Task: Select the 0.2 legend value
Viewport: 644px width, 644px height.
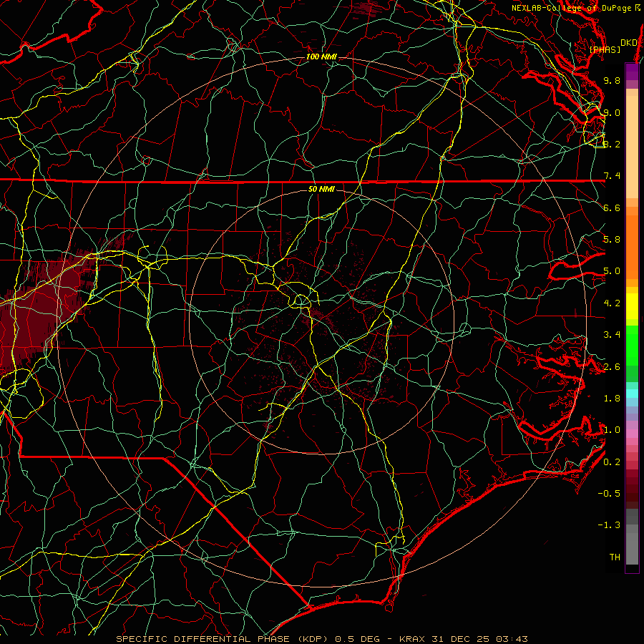Action: pos(612,462)
